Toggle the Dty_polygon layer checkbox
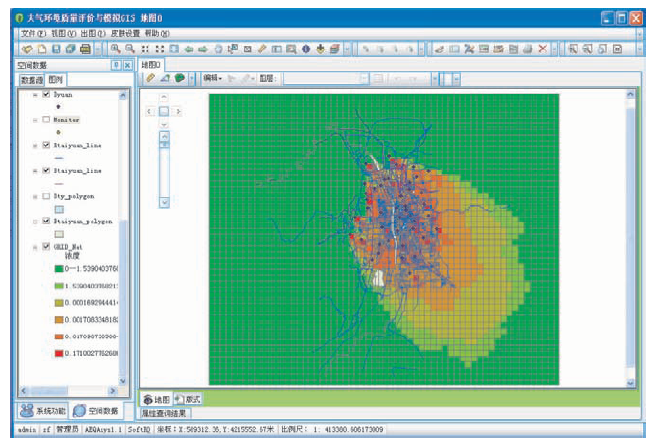 click(x=46, y=196)
